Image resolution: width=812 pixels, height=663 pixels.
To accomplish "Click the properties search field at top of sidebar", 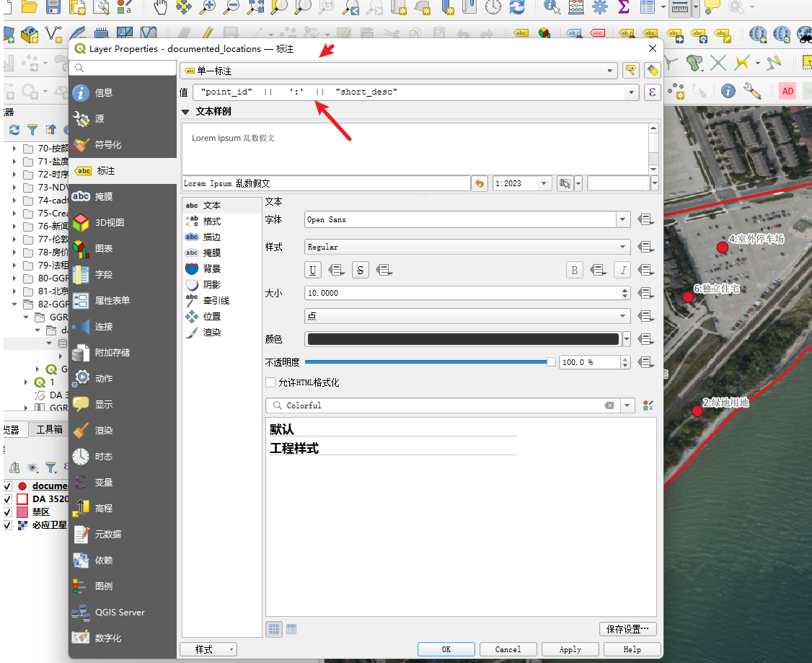I will pyautogui.click(x=123, y=68).
